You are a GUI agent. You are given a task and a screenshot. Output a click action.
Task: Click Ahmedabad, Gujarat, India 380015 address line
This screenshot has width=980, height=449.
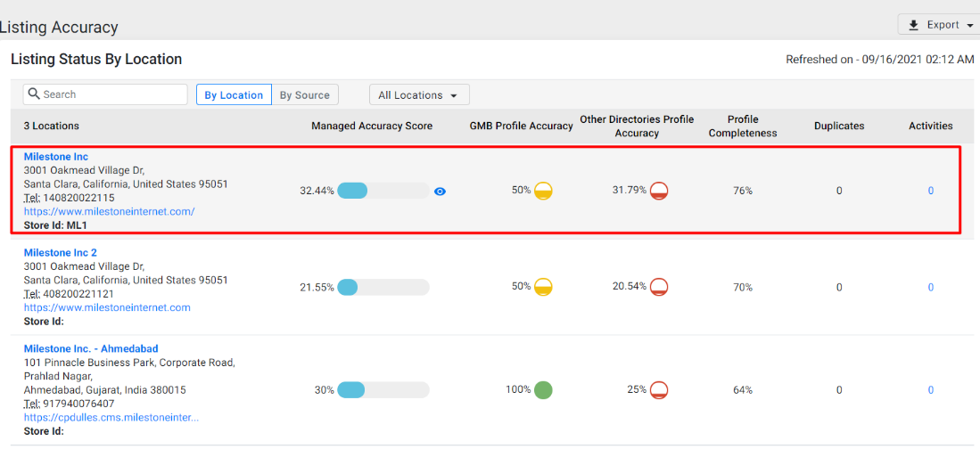[x=105, y=390]
